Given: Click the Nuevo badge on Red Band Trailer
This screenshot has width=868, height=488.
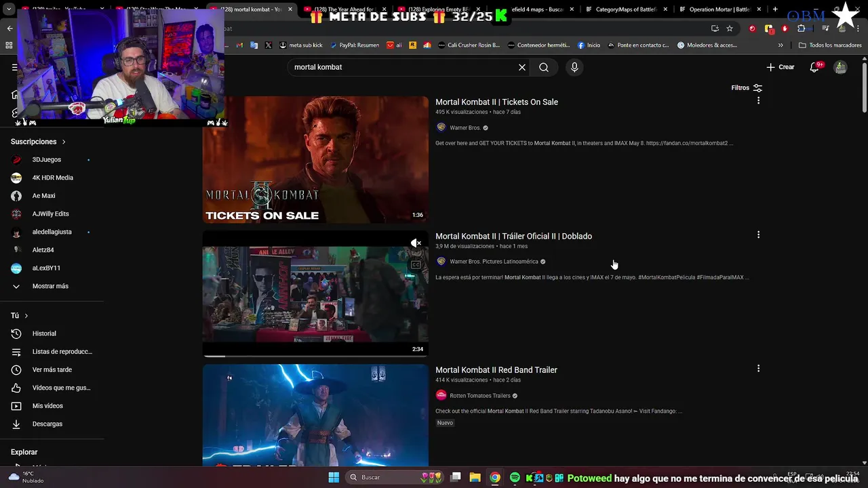Looking at the screenshot, I should (x=445, y=423).
